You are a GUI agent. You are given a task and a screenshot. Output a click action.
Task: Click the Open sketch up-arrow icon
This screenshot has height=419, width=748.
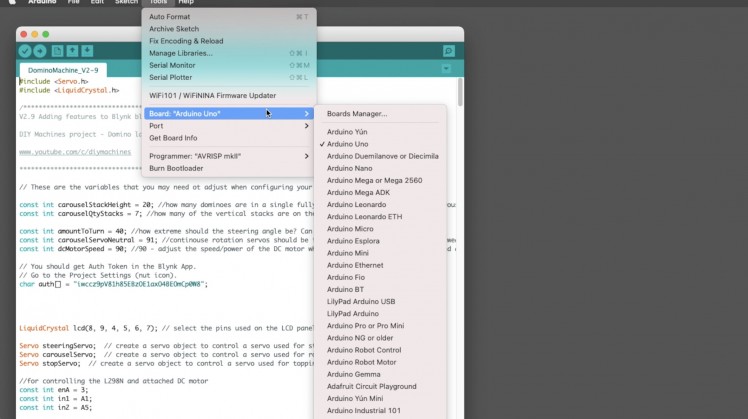pyautogui.click(x=72, y=51)
